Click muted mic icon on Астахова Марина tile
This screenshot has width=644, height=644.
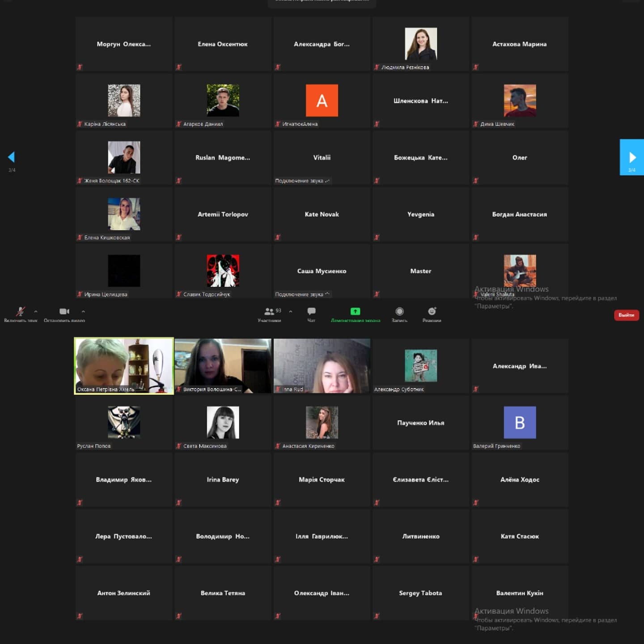pos(476,67)
